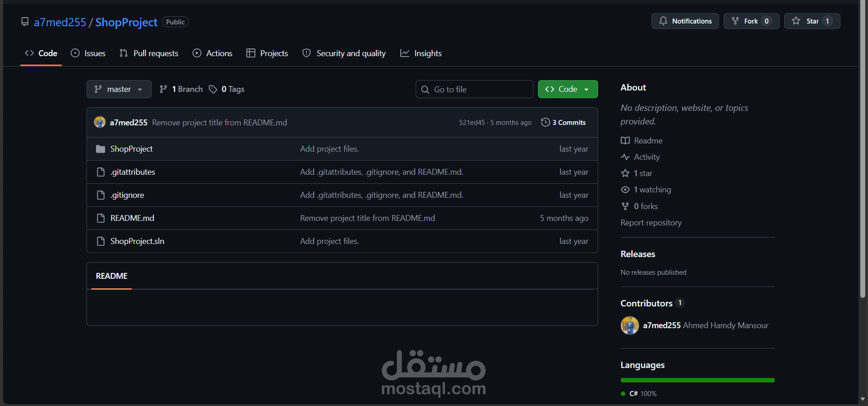Star the repository with the Star button
This screenshot has height=406, width=868.
(812, 21)
